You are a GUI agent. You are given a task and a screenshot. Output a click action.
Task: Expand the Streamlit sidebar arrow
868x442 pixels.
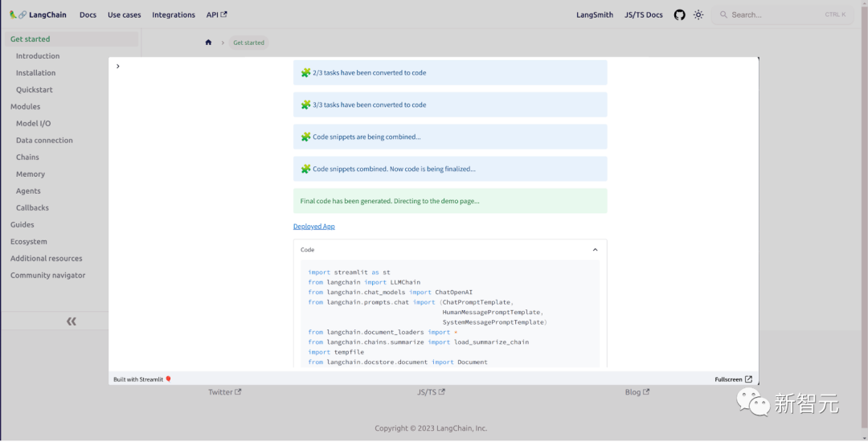pos(118,67)
